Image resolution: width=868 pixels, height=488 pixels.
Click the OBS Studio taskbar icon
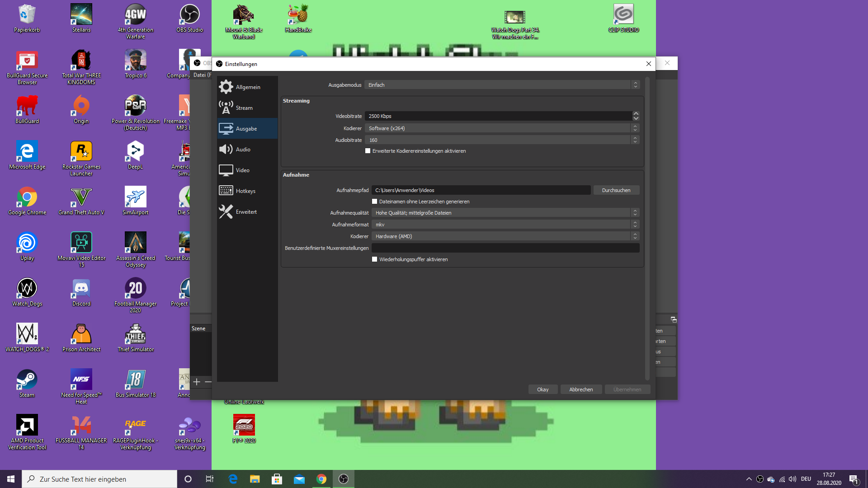point(344,479)
